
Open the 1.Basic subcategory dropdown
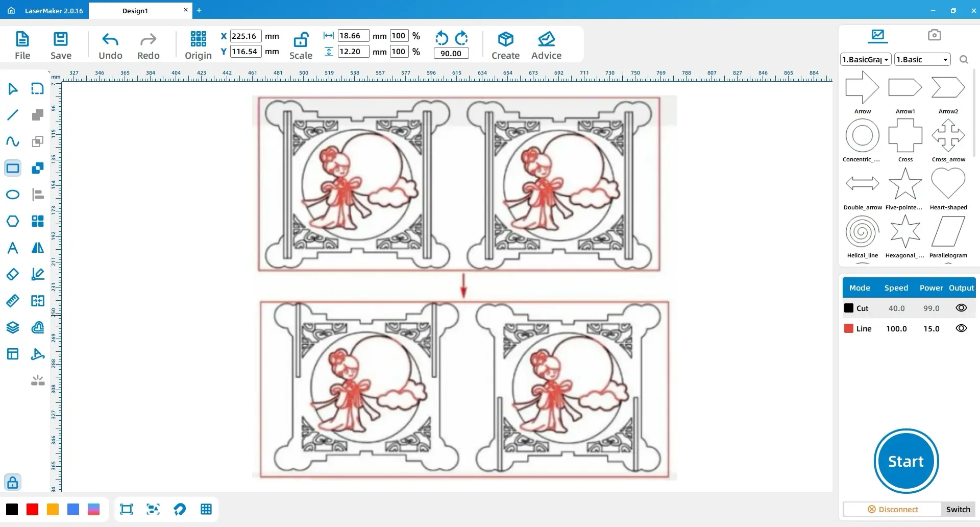pyautogui.click(x=922, y=59)
